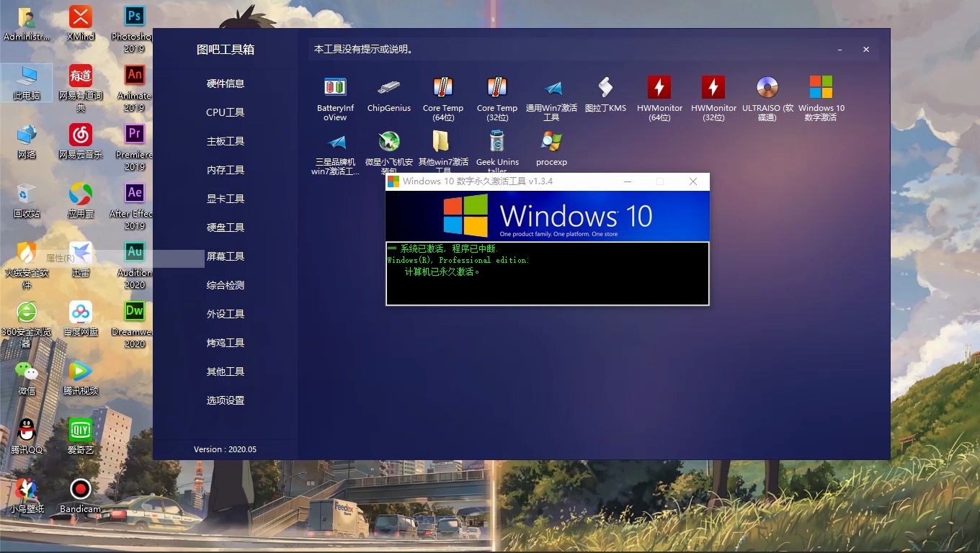The image size is (980, 553).
Task: Launch 通用Win7激活工具 icon
Action: pos(551,88)
